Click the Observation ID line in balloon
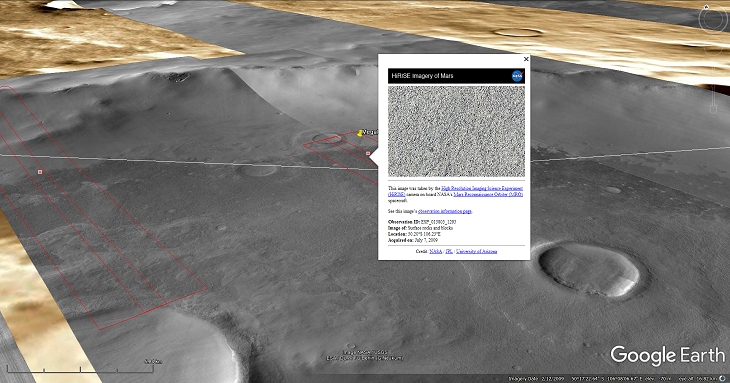Image resolution: width=730 pixels, height=383 pixels. 422,222
